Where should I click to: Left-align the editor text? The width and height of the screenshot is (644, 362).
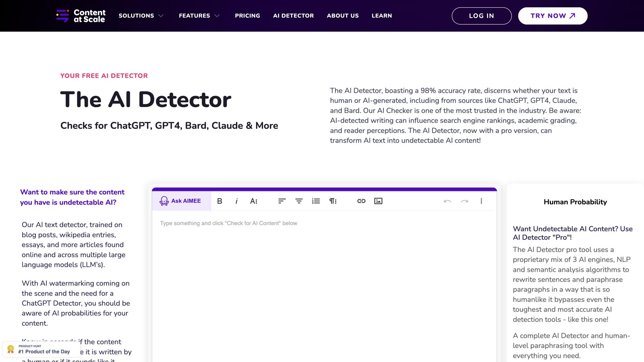pyautogui.click(x=282, y=201)
